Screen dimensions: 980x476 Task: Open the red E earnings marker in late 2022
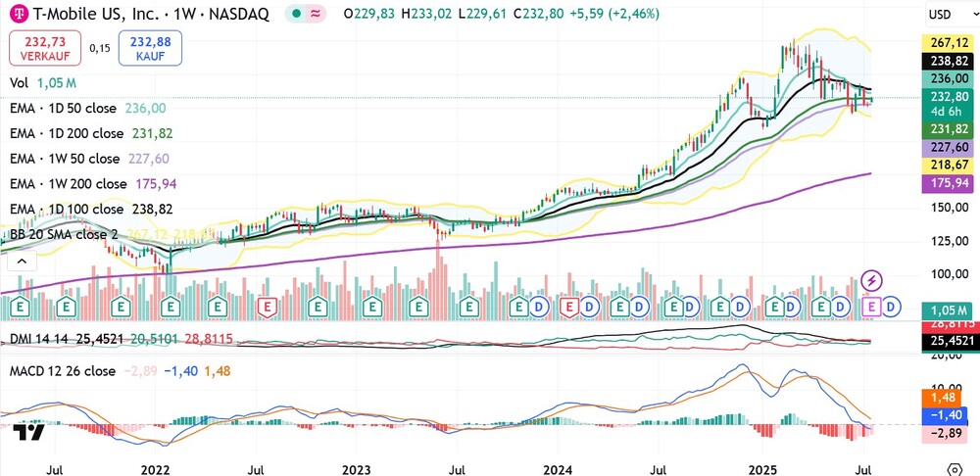click(x=268, y=307)
